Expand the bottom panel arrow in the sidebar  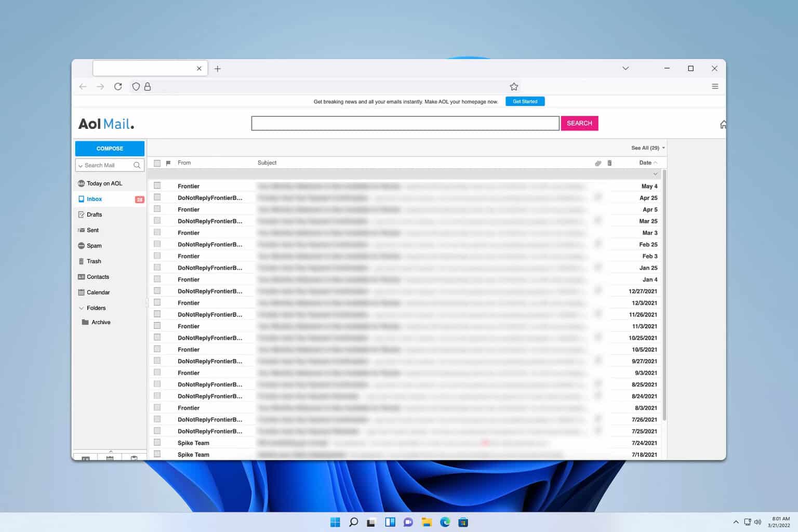[x=110, y=451]
